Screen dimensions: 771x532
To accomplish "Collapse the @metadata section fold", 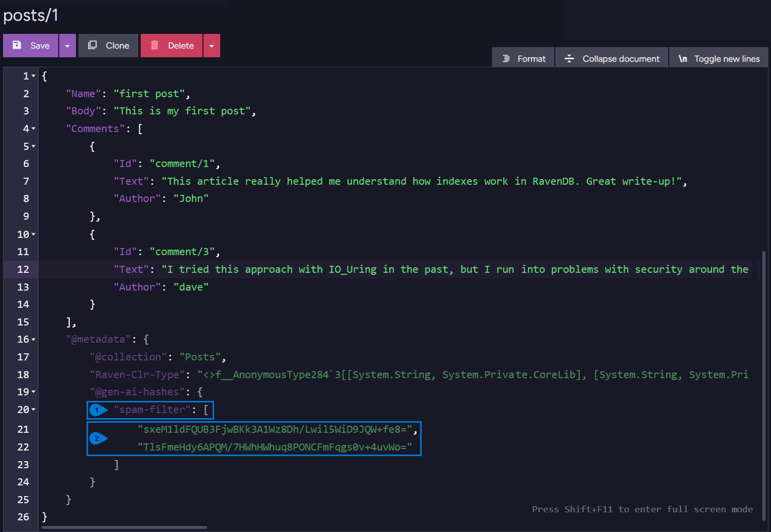I will pos(32,339).
